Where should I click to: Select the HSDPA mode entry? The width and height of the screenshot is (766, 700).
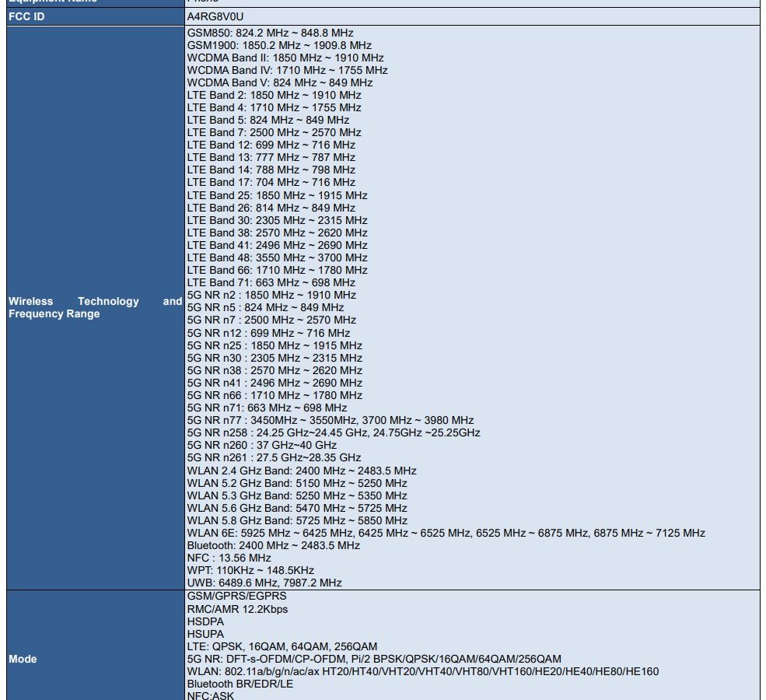coord(205,621)
